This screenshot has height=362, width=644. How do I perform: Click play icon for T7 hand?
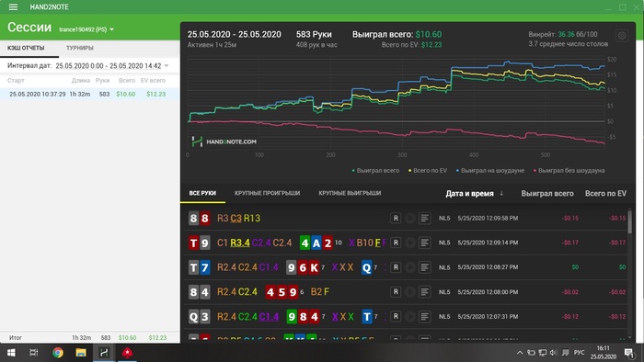(410, 267)
